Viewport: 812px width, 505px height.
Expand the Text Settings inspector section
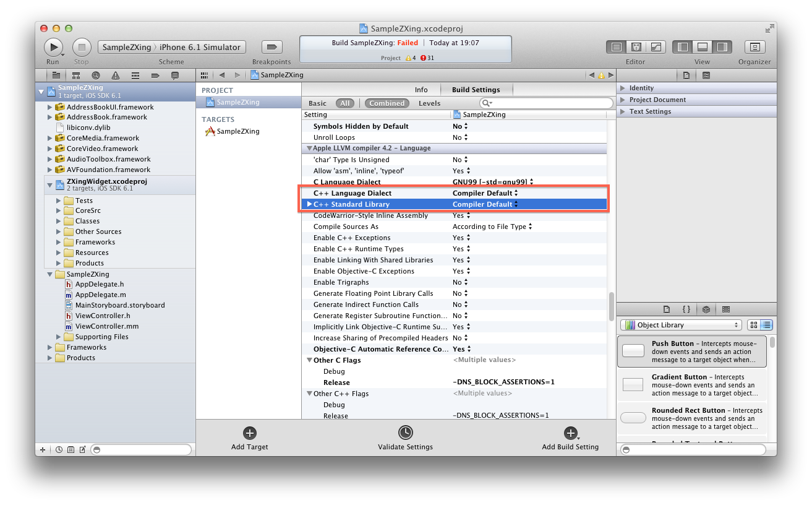[623, 111]
